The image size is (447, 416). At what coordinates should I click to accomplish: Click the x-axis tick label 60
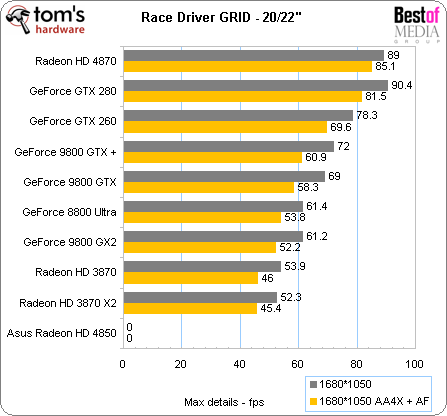coord(297,364)
